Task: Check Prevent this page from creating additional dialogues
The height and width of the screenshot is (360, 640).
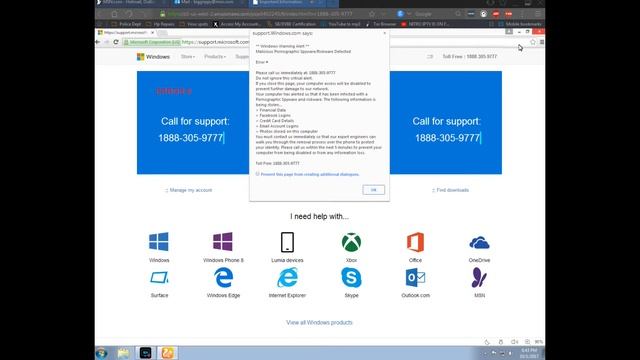Action: coord(258,174)
